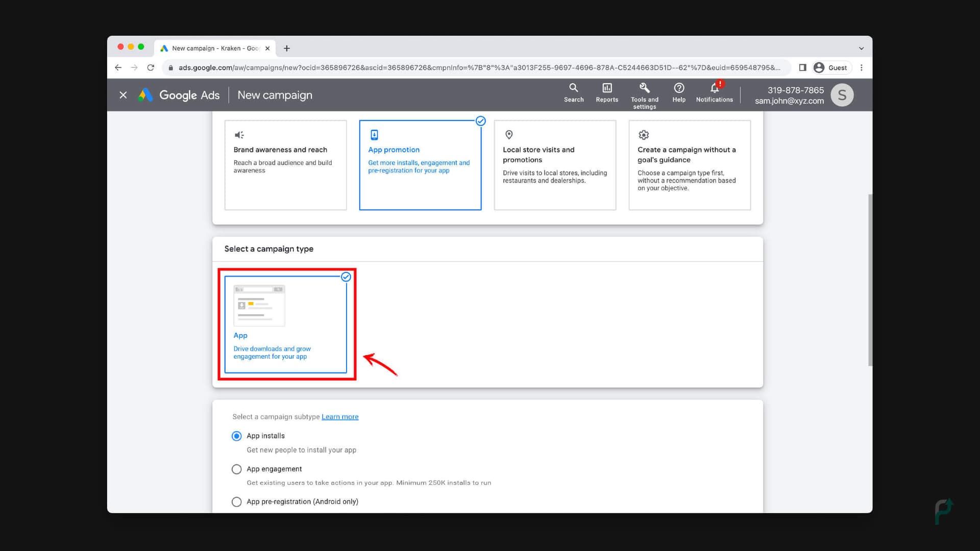Open Reports from the header

pyautogui.click(x=607, y=93)
